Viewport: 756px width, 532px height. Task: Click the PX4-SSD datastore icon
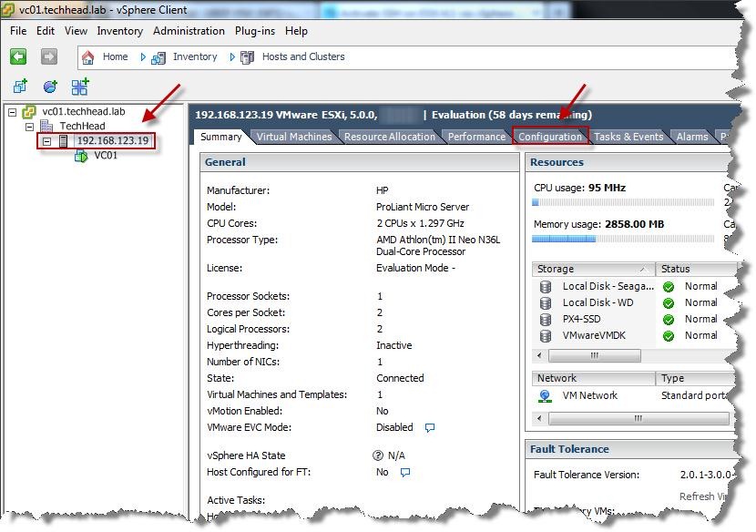tap(546, 320)
